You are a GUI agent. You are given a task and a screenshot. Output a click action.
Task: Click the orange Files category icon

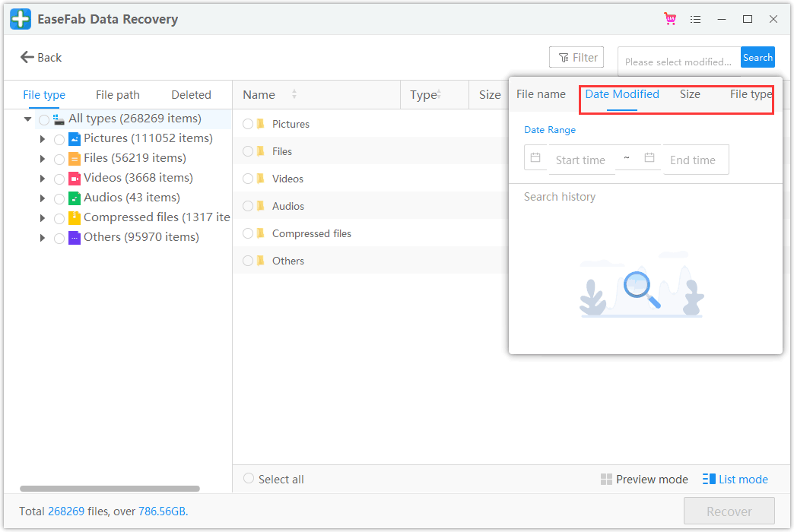click(75, 158)
